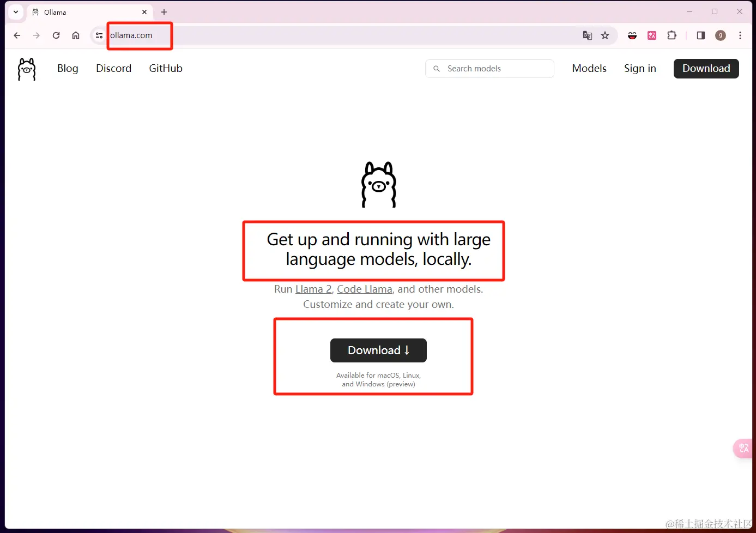
Task: Open the browser home page icon
Action: 76,35
